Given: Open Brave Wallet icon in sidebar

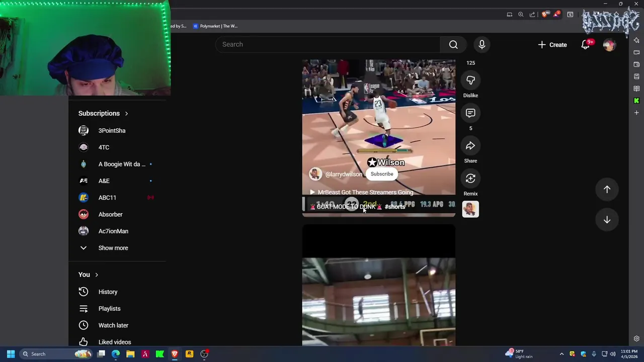Looking at the screenshot, I should coord(636,64).
